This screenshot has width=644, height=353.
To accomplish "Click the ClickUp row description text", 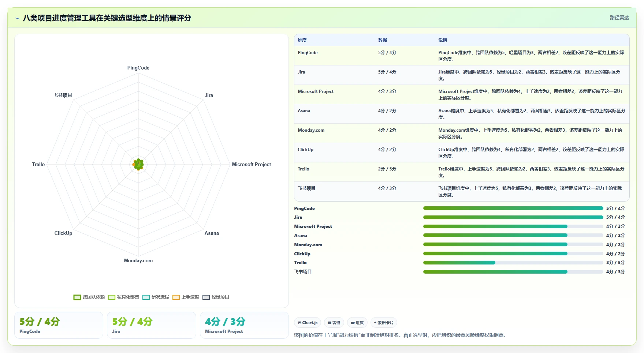I will pos(531,153).
